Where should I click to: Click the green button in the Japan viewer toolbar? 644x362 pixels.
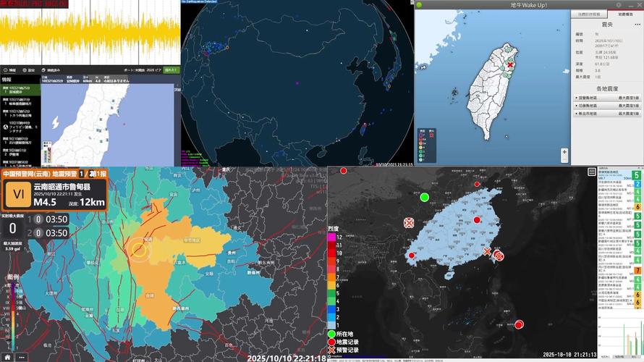tap(171, 70)
